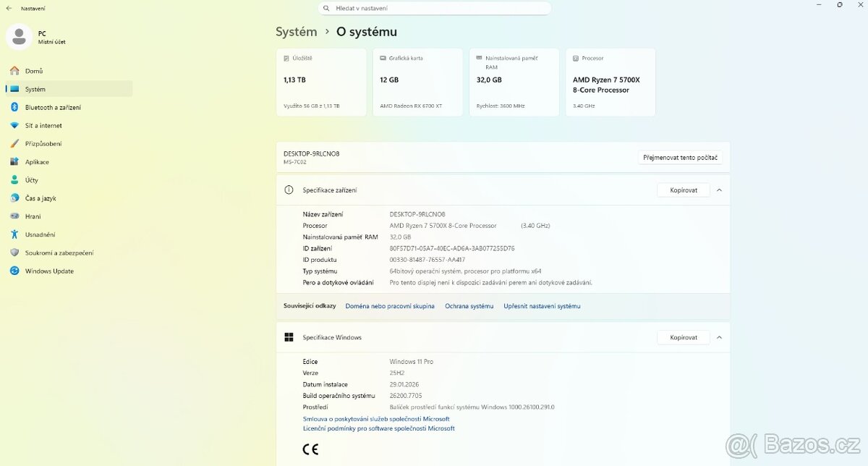Open the Úložiště storage card
868x466 pixels.
[321, 81]
